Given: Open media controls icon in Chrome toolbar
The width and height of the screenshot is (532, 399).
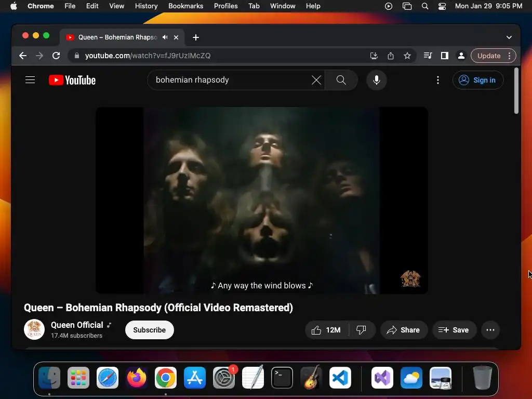Looking at the screenshot, I should 428,56.
